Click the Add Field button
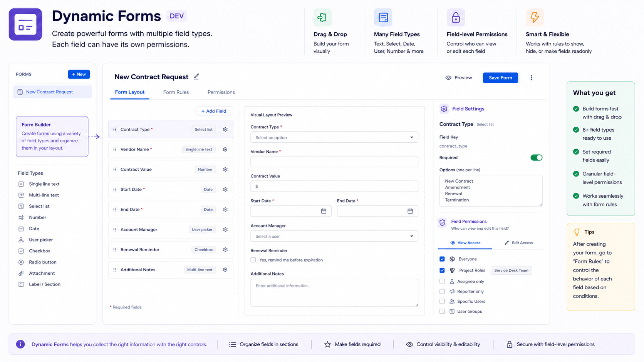644x362 pixels. (214, 111)
